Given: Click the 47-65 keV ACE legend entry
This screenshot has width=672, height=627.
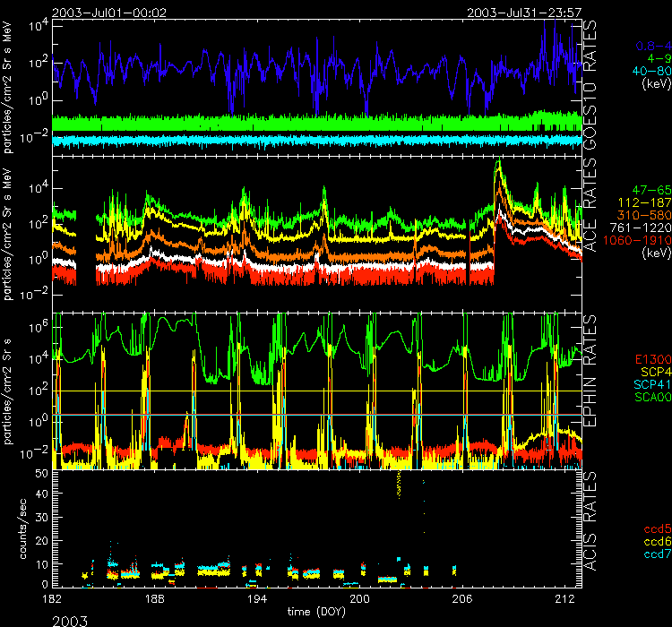Looking at the screenshot, I should [x=650, y=192].
